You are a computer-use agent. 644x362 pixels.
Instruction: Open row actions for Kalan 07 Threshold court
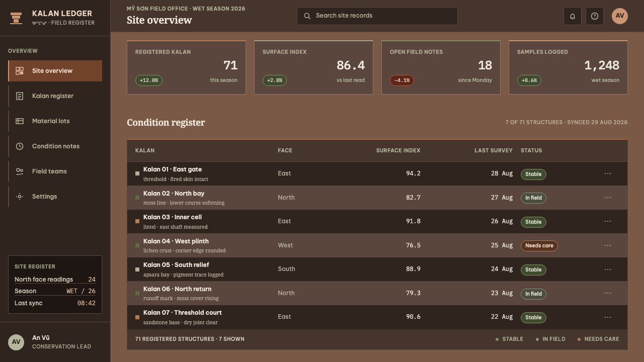(608, 317)
